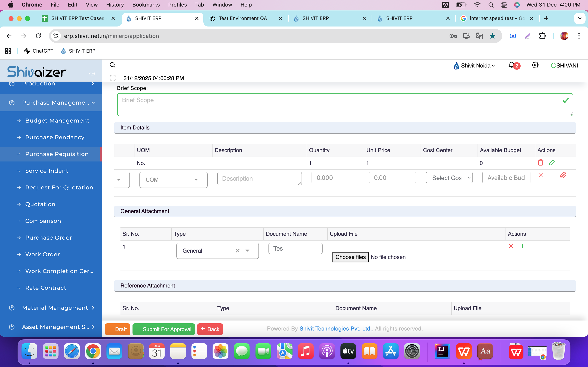Toggle the sidebar pin switch near logo
This screenshot has width=588, height=367.
tap(92, 74)
